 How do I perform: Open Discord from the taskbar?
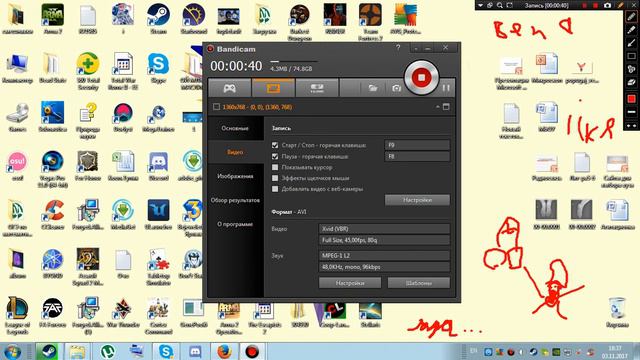[195, 351]
